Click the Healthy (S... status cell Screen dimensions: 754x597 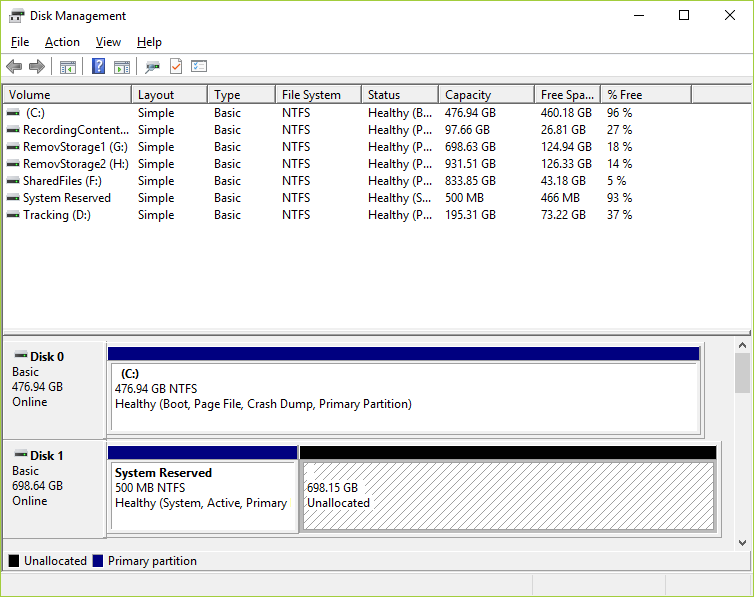pyautogui.click(x=399, y=198)
